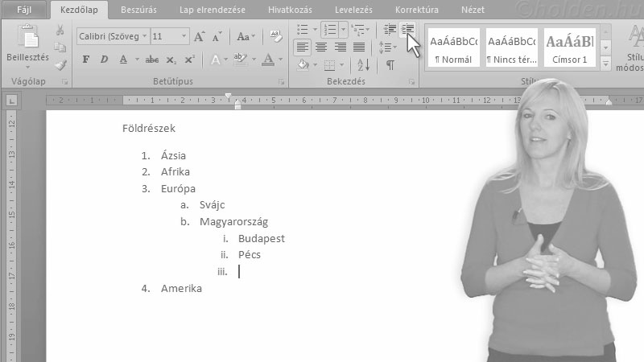Click the Grow Font icon
The image size is (644, 362).
coord(200,37)
